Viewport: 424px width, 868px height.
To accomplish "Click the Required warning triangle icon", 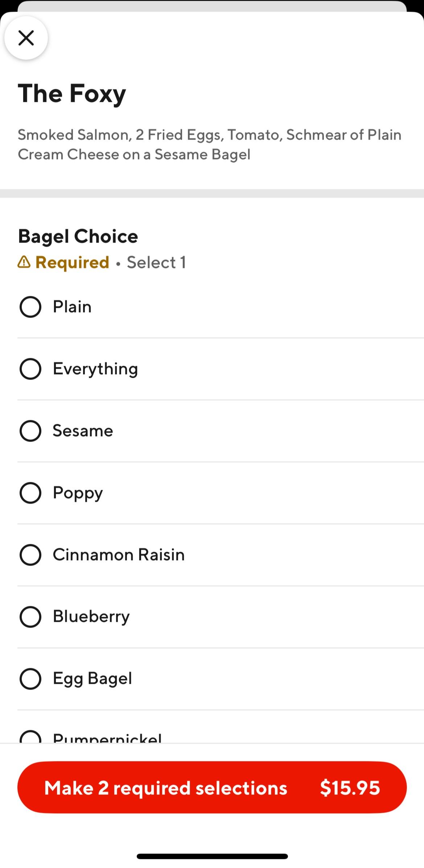I will (x=24, y=262).
